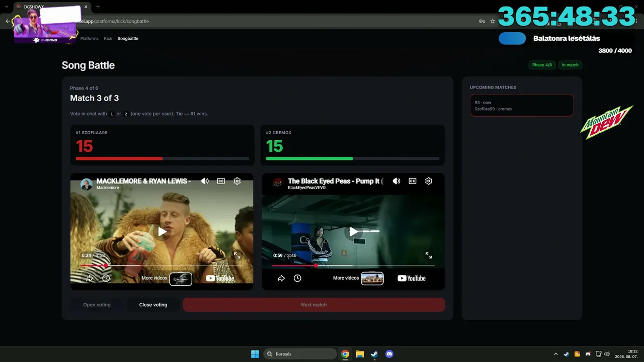The width and height of the screenshot is (644, 362).
Task: Bookmark this page with the star icon
Action: pos(493,21)
